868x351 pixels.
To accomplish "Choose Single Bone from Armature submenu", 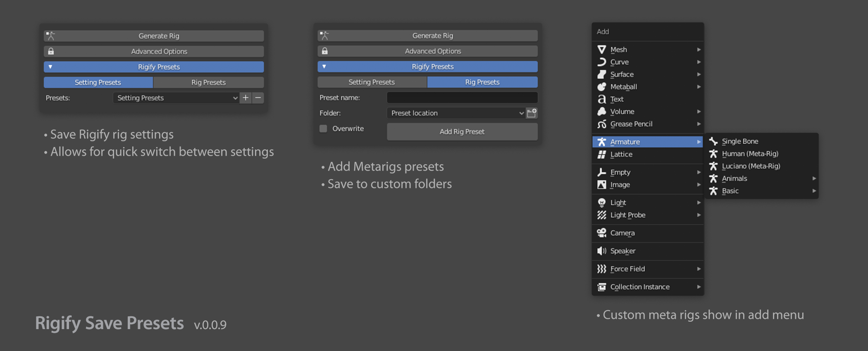I will coord(761,141).
